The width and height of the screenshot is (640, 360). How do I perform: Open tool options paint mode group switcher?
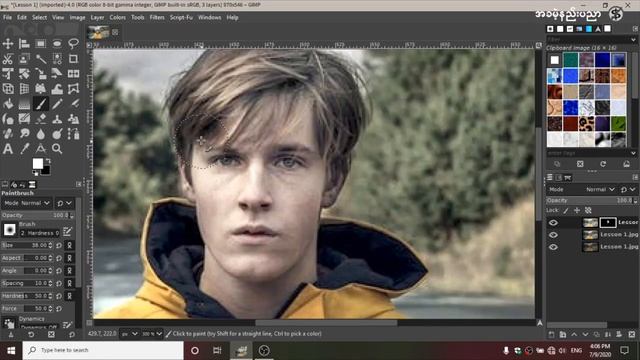tap(64, 203)
